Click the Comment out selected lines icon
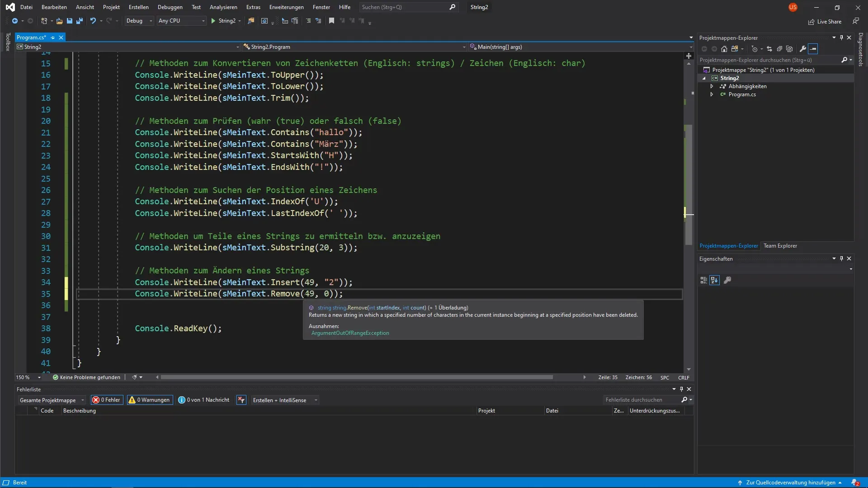This screenshot has height=488, width=868. click(x=308, y=21)
